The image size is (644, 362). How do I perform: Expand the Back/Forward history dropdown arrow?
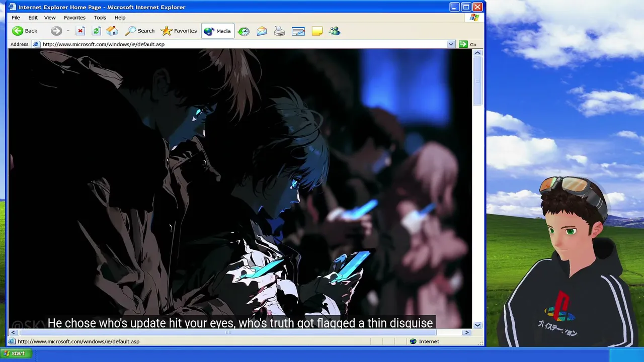(68, 31)
